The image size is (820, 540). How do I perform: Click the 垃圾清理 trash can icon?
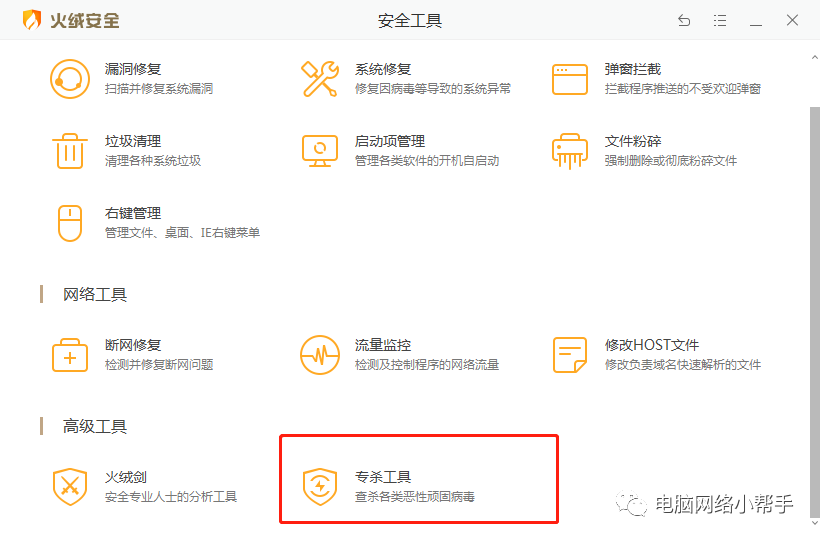coord(70,151)
